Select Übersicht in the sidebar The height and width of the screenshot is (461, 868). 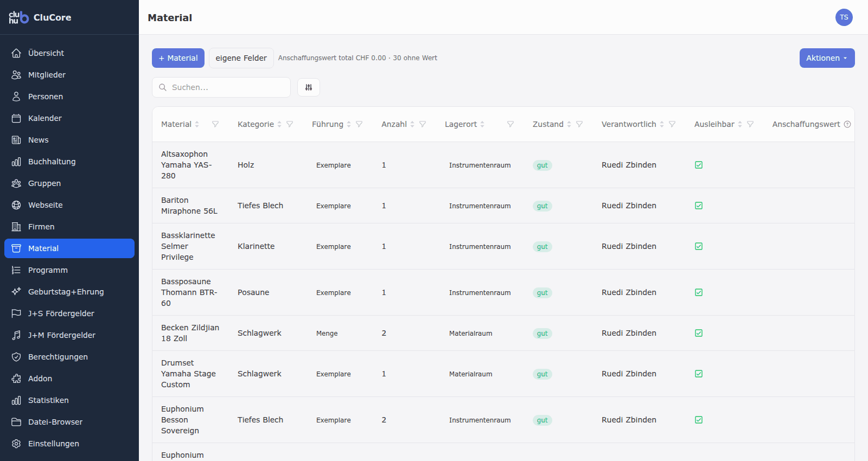[x=69, y=53]
